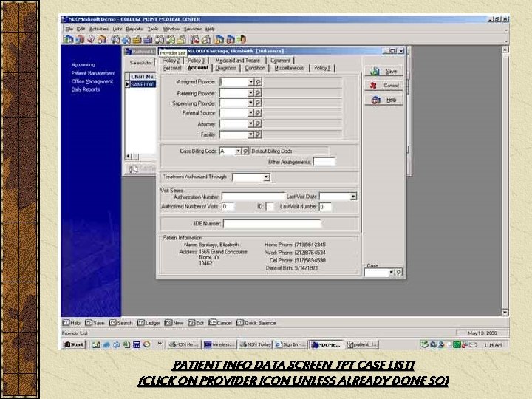This screenshot has width=532, height=399.
Task: Open the Comment tab
Action: coord(280,60)
